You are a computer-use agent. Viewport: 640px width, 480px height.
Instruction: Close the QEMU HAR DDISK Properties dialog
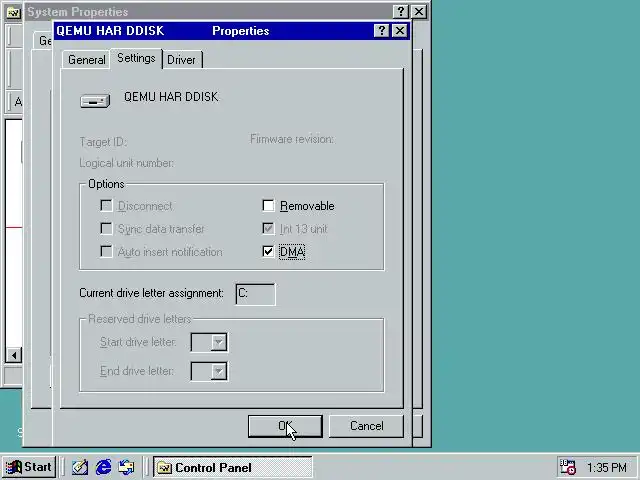click(400, 31)
